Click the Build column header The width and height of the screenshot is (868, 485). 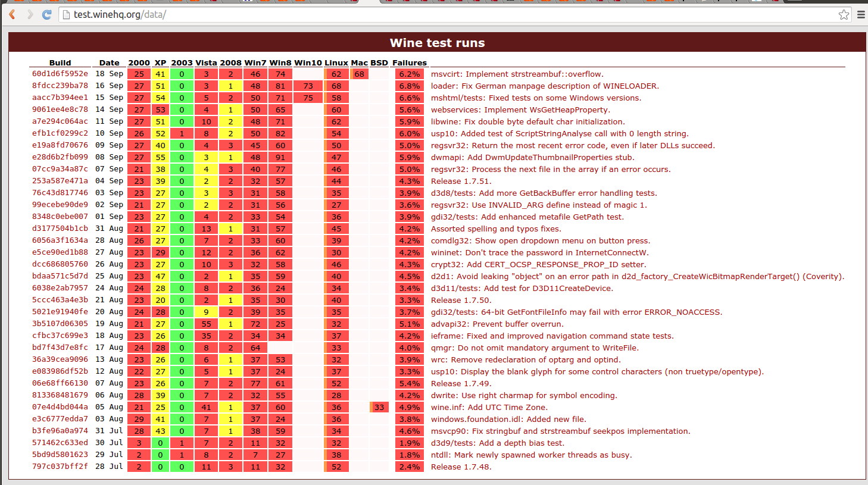(x=60, y=62)
